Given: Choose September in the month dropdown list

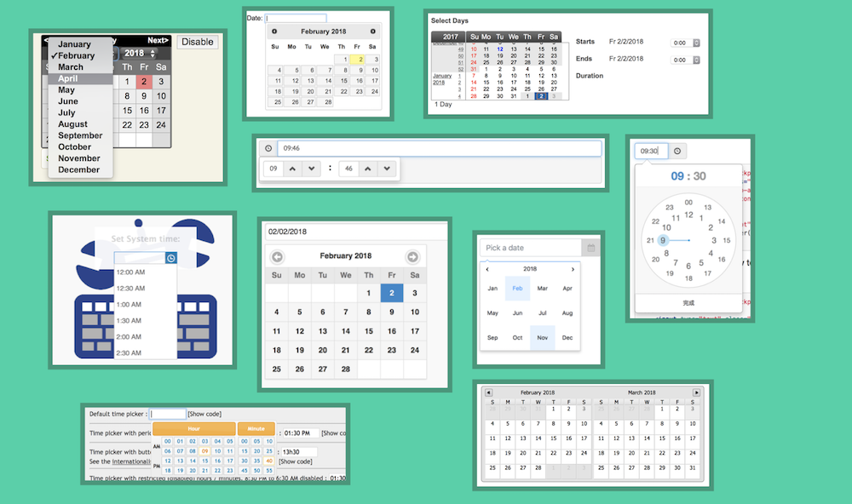Looking at the screenshot, I should 80,135.
